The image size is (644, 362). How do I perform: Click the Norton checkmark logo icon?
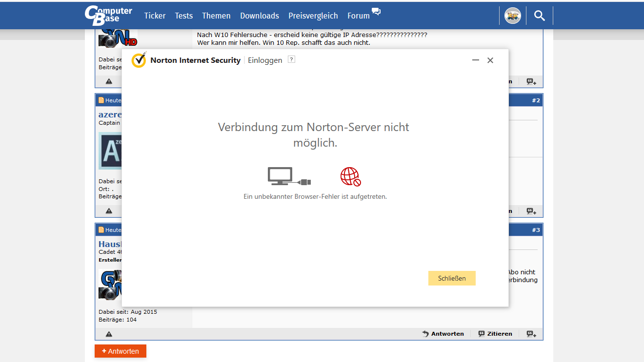point(139,60)
